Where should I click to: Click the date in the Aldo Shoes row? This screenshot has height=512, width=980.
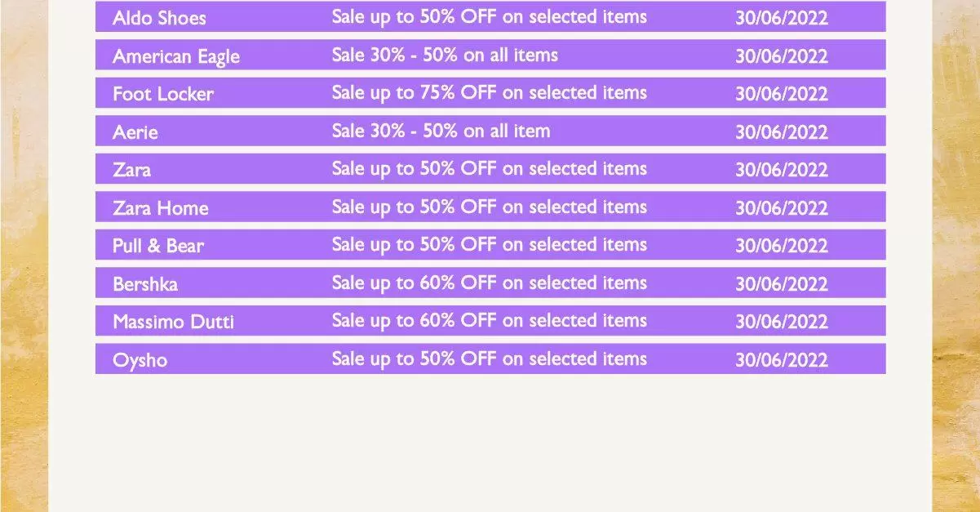[x=782, y=18]
